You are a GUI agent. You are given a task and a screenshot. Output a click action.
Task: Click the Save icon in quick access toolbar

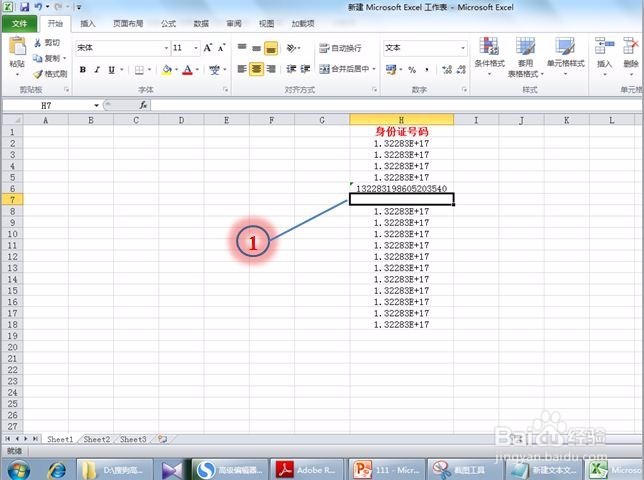point(24,7)
